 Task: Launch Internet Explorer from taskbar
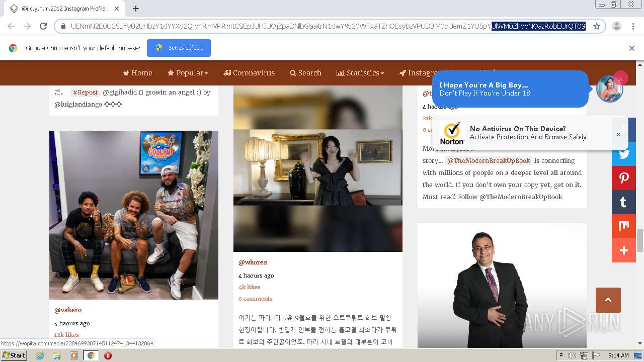point(40,355)
